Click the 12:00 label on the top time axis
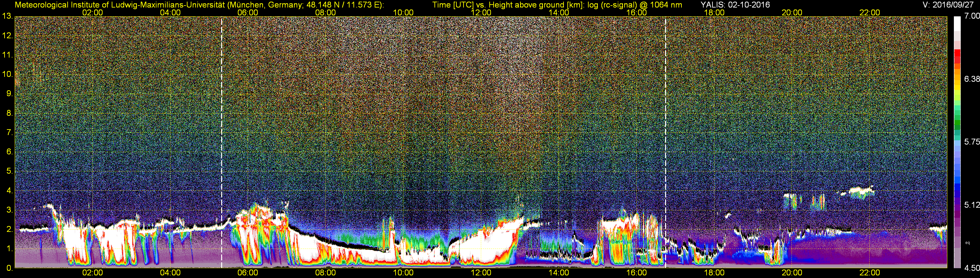 point(481,12)
